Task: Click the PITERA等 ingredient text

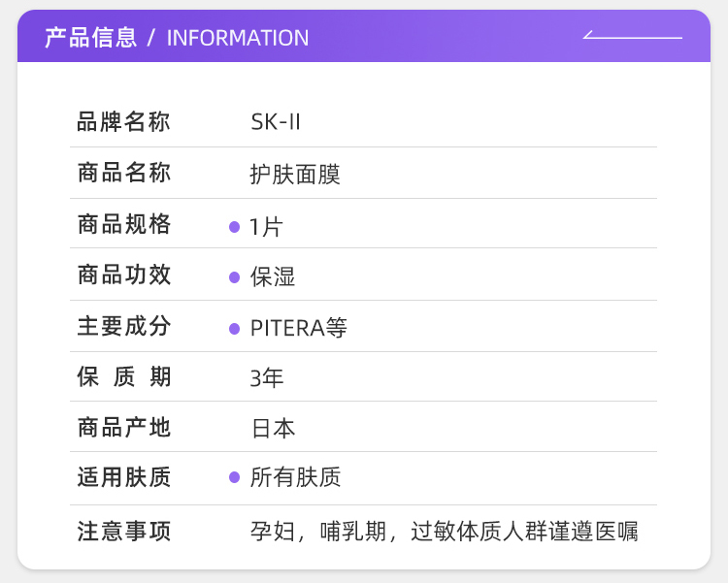Action: (x=299, y=328)
